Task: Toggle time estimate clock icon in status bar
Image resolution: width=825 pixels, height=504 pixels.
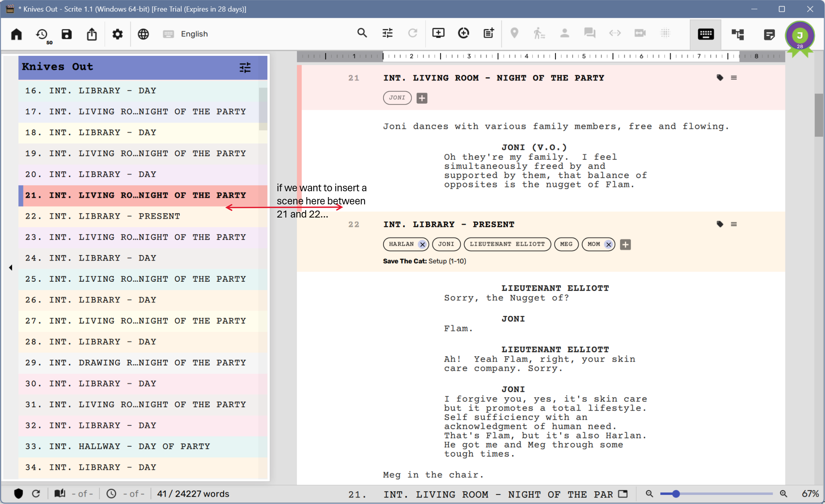Action: click(111, 494)
